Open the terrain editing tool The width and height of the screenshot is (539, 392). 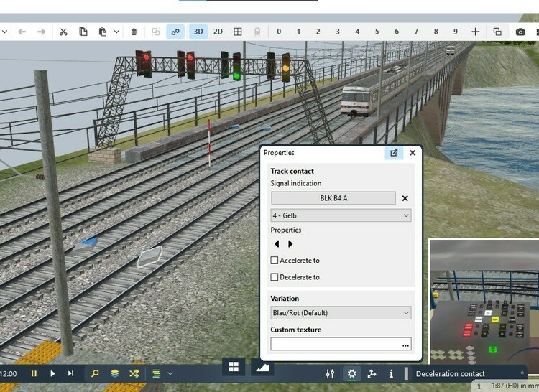coord(262,367)
